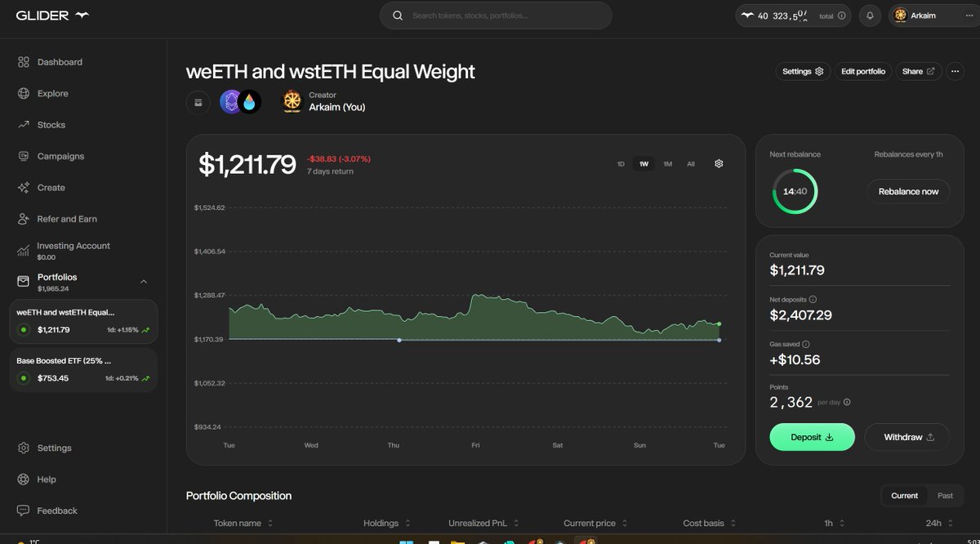This screenshot has height=544, width=980.
Task: Open the Create page in the sidebar
Action: click(x=41, y=187)
